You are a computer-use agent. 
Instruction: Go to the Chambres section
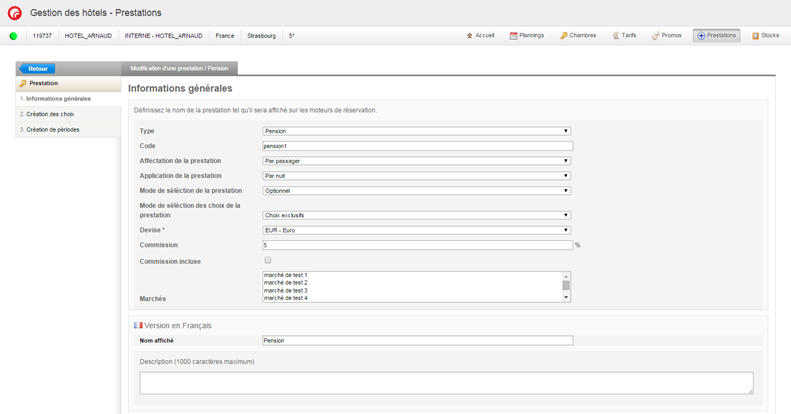coord(578,36)
